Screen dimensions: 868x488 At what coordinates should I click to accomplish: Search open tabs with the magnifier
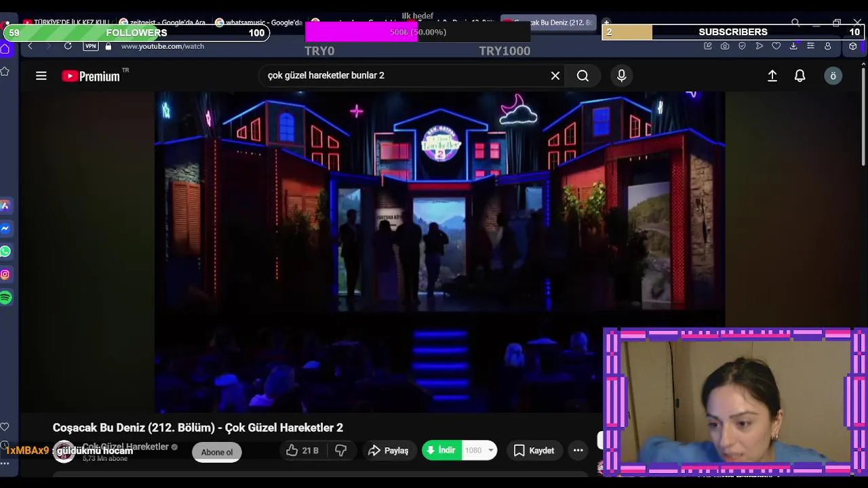click(x=795, y=22)
